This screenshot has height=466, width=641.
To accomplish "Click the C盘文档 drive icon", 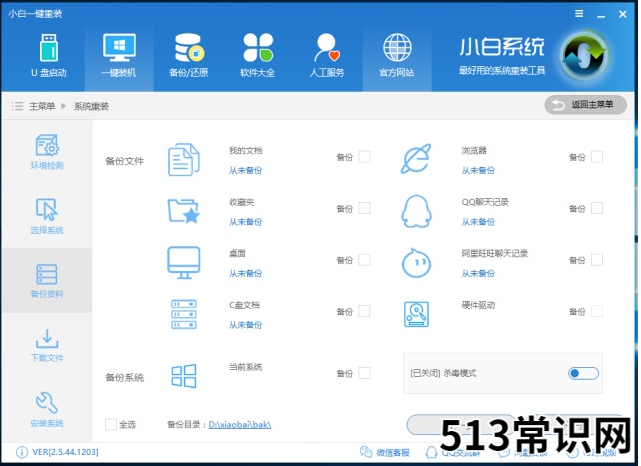I will click(x=184, y=314).
